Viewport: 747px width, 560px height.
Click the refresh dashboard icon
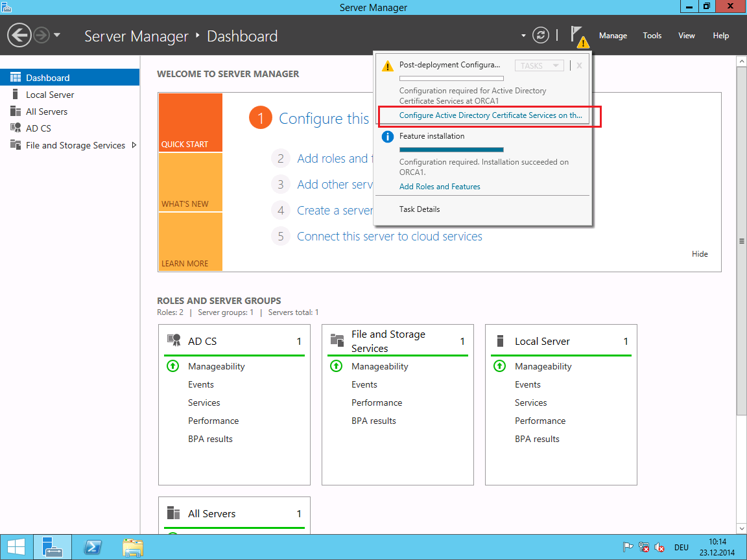click(x=541, y=36)
